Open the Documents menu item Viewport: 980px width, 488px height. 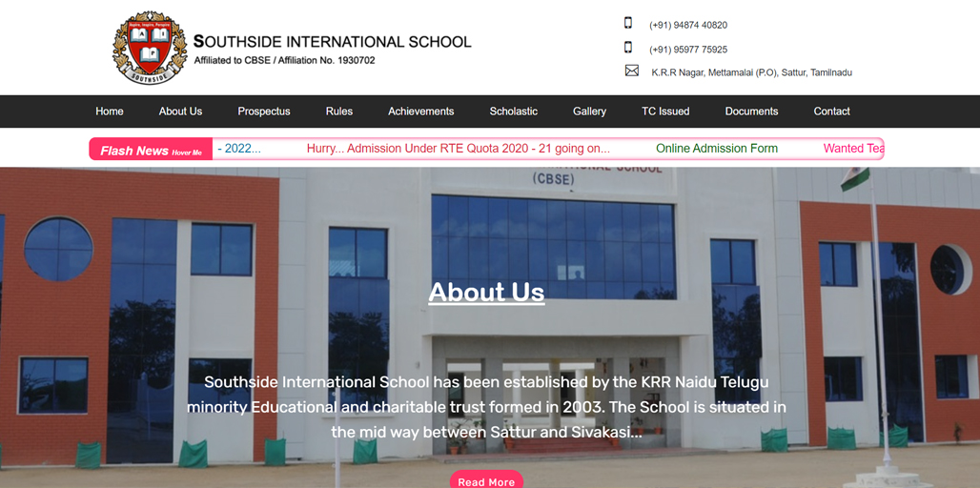pyautogui.click(x=751, y=112)
